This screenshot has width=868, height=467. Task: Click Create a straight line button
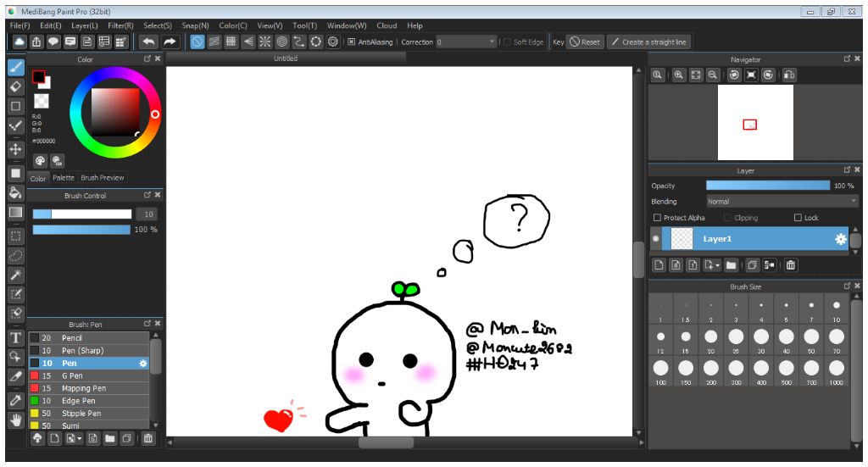tap(648, 42)
